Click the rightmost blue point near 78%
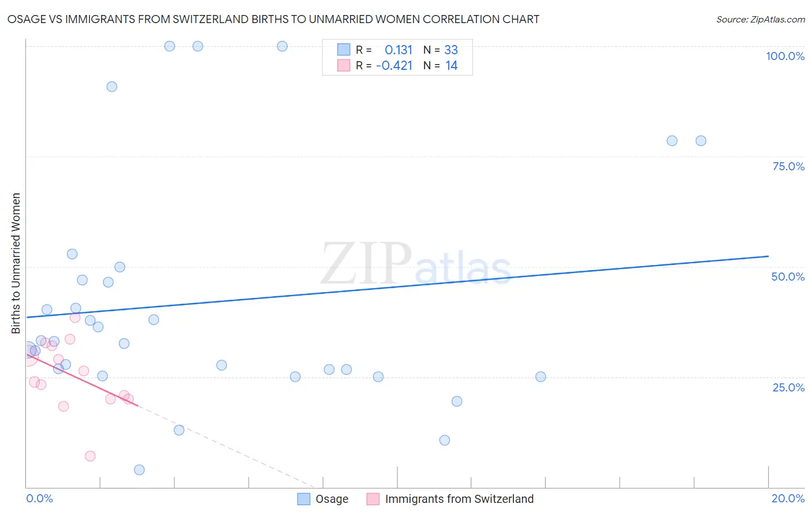Image resolution: width=812 pixels, height=515 pixels. pyautogui.click(x=701, y=141)
